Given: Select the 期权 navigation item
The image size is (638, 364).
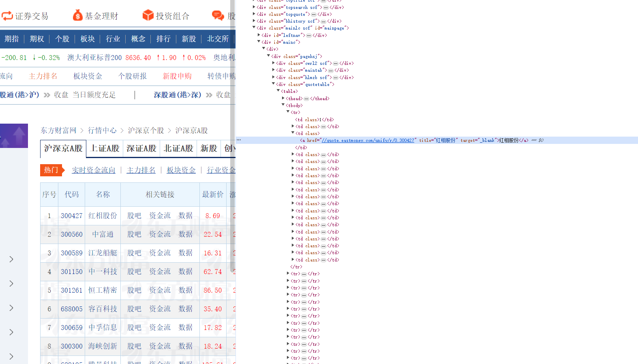Looking at the screenshot, I should pos(37,39).
